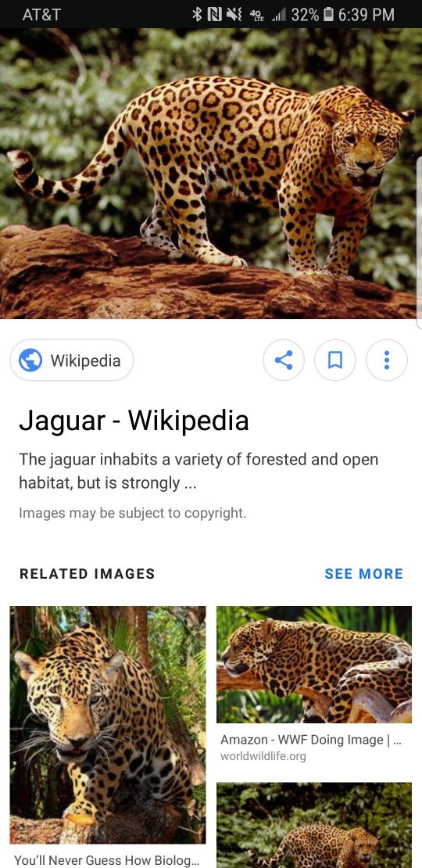The image size is (422, 868).
Task: Tap the 4G LTE signal indicator
Action: coord(257,15)
